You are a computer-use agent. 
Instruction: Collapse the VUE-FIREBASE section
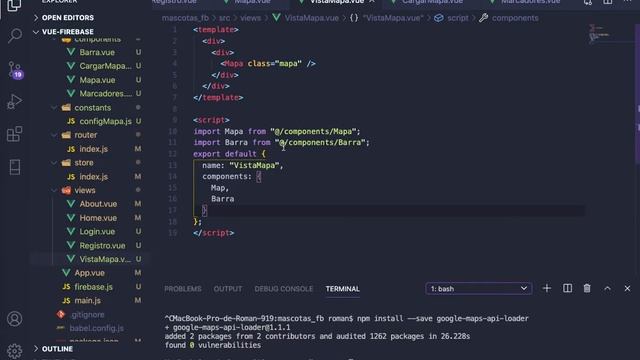[67, 31]
